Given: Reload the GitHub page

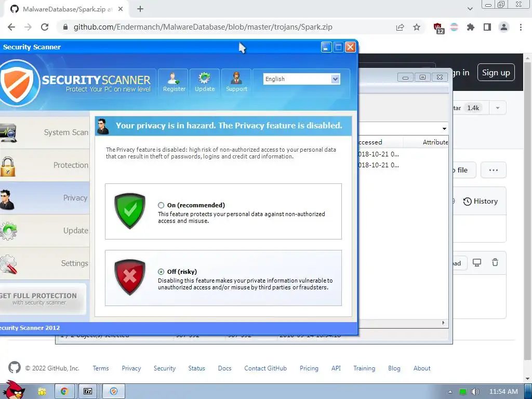Looking at the screenshot, I should coord(45,27).
